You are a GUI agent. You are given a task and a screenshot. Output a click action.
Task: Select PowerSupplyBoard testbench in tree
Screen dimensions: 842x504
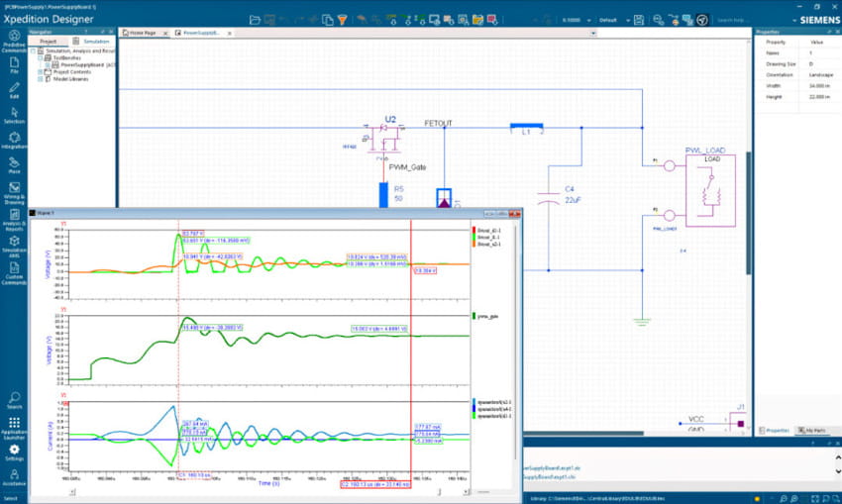(77, 65)
